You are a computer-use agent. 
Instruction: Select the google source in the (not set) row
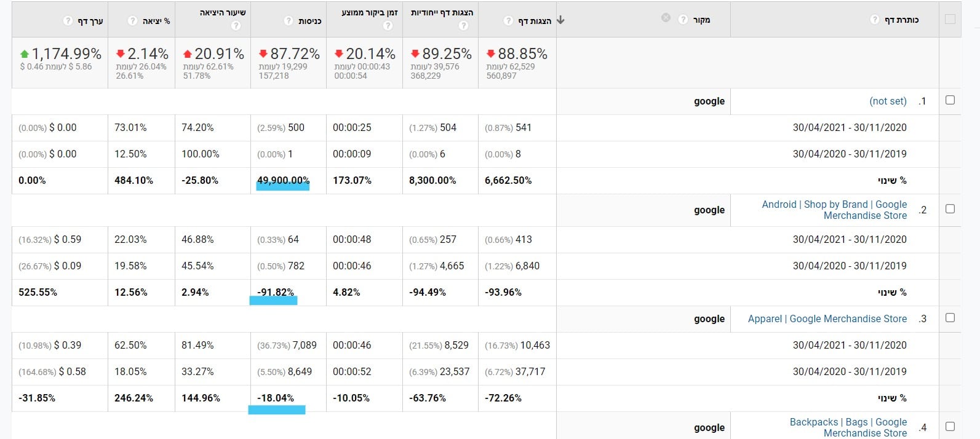pyautogui.click(x=709, y=101)
